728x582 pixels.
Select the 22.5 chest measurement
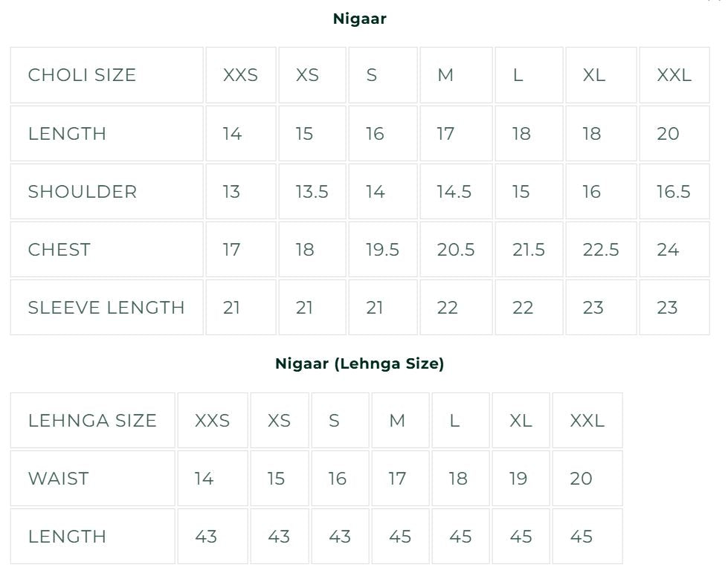[601, 250]
